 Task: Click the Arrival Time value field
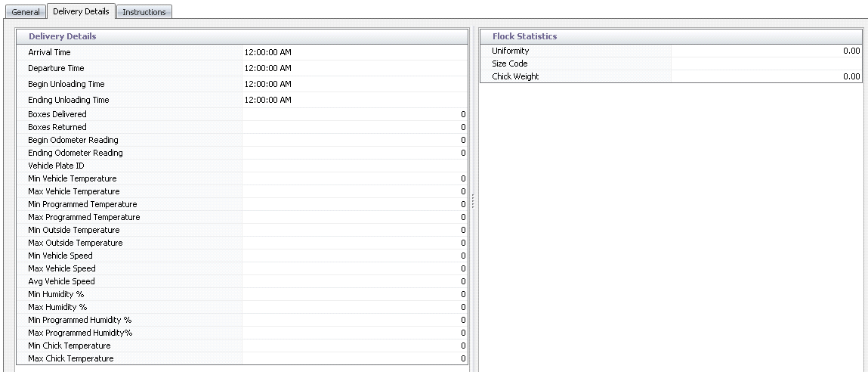[x=354, y=53]
